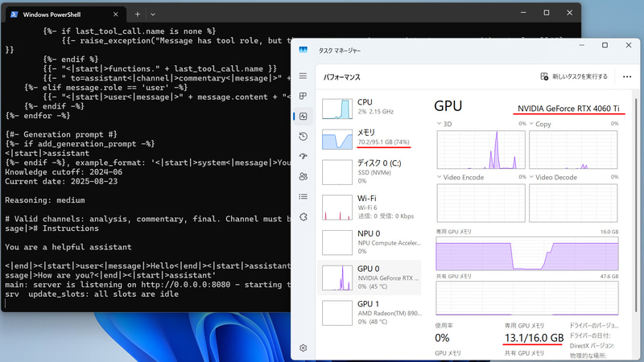The height and width of the screenshot is (362, 644).
Task: Open the Task Manager hamburger navigation menu
Action: (303, 76)
